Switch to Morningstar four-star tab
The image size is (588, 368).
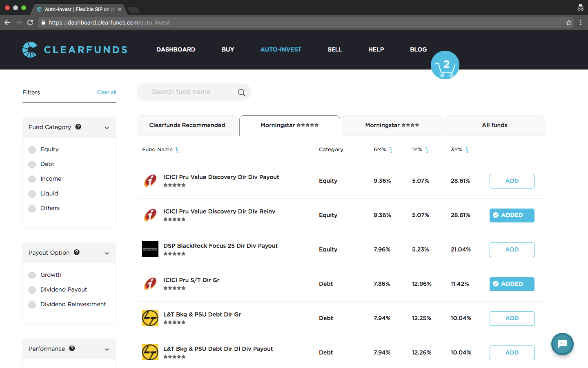tap(392, 126)
